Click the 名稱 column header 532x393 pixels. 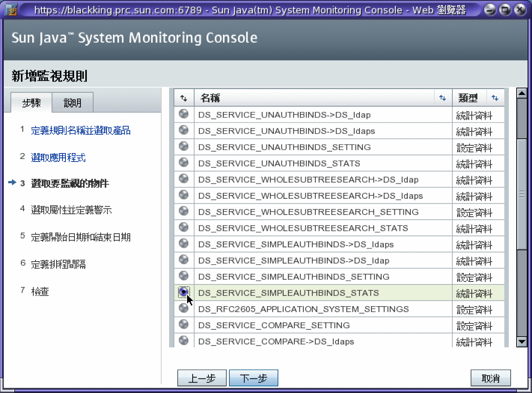pyautogui.click(x=210, y=98)
